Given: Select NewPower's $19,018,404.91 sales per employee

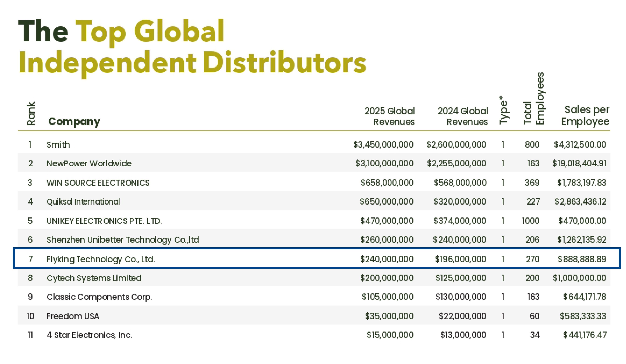Looking at the screenshot, I should 580,163.
